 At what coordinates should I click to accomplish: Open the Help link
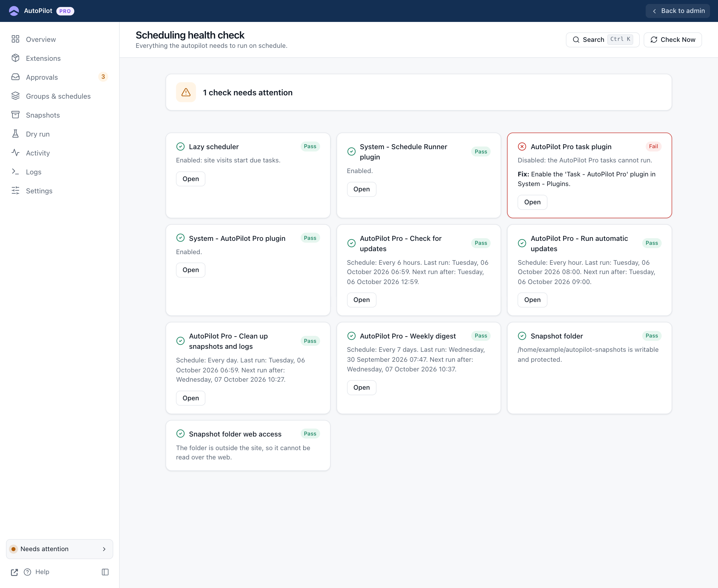coord(37,572)
